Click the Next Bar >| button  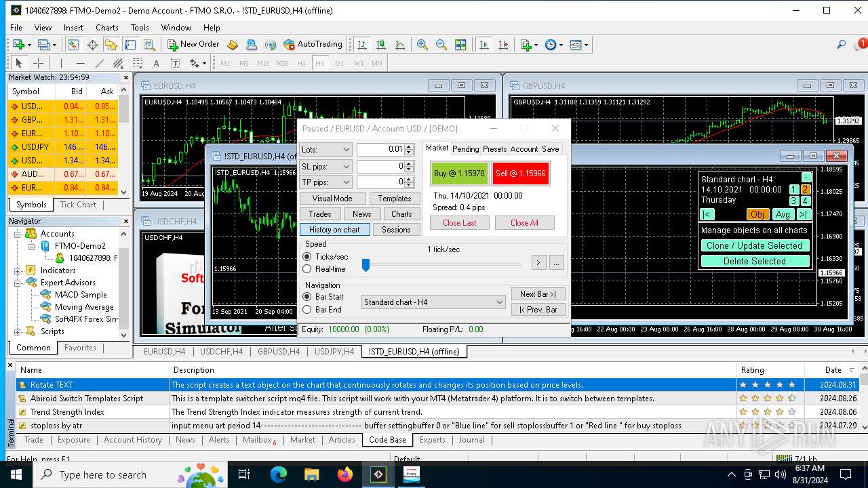[x=538, y=294]
